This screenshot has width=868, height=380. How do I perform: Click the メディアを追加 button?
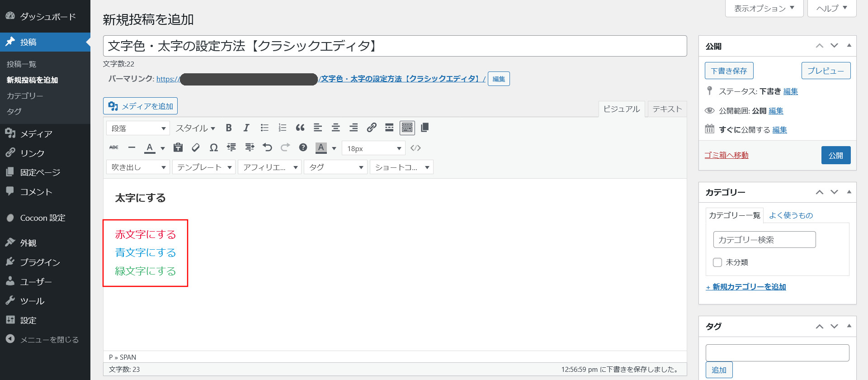coord(140,106)
